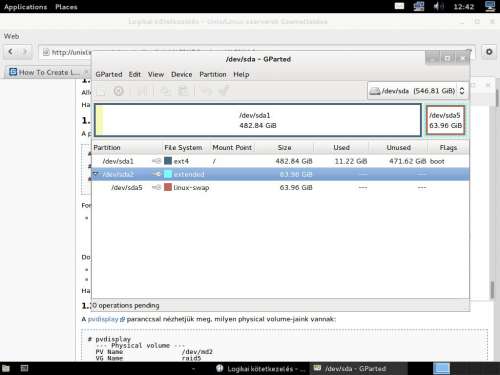Click the 11.22 GiB used value
The width and height of the screenshot is (500, 375).
coord(351,161)
